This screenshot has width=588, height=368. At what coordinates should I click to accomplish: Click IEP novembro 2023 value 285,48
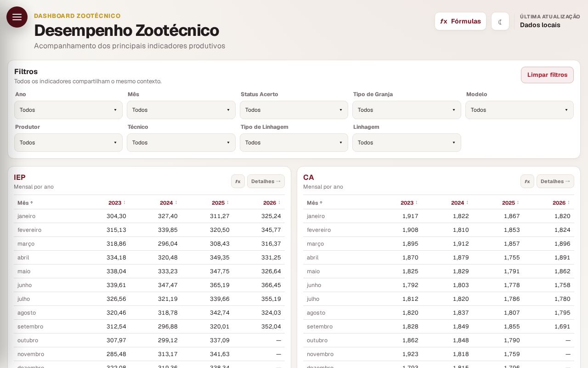pos(116,354)
